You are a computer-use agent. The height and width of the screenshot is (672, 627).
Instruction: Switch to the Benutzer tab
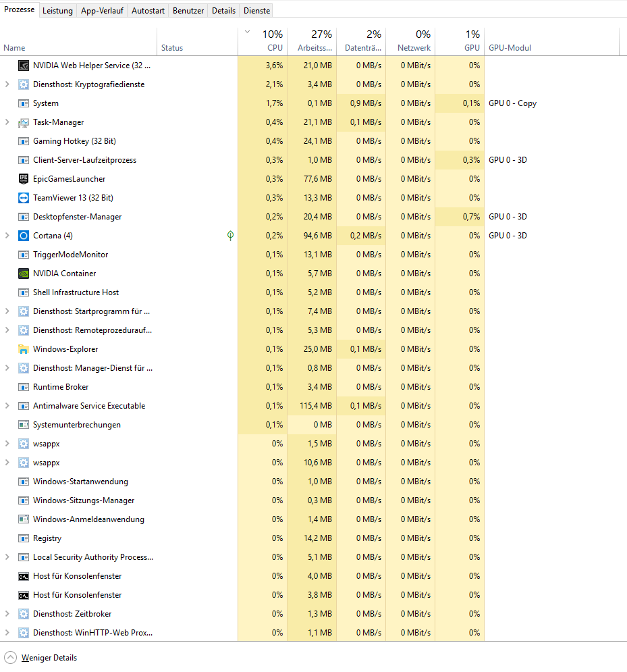[188, 11]
